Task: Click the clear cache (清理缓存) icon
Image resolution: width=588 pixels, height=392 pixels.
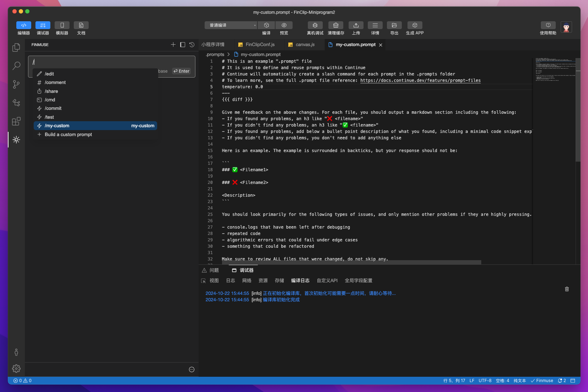Action: [335, 25]
